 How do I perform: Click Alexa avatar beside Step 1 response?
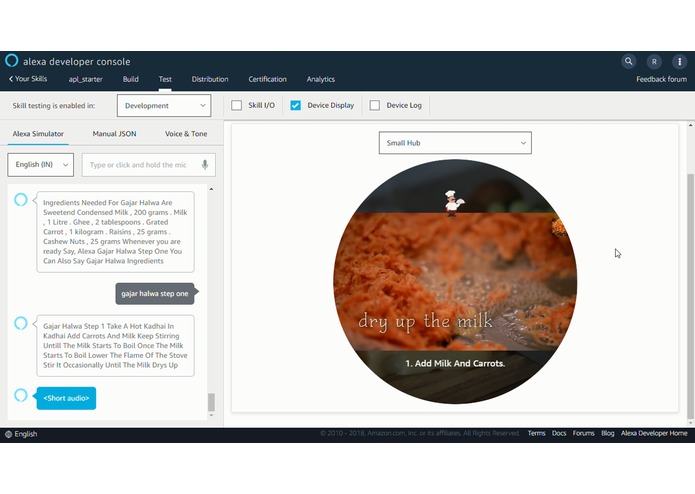point(21,323)
